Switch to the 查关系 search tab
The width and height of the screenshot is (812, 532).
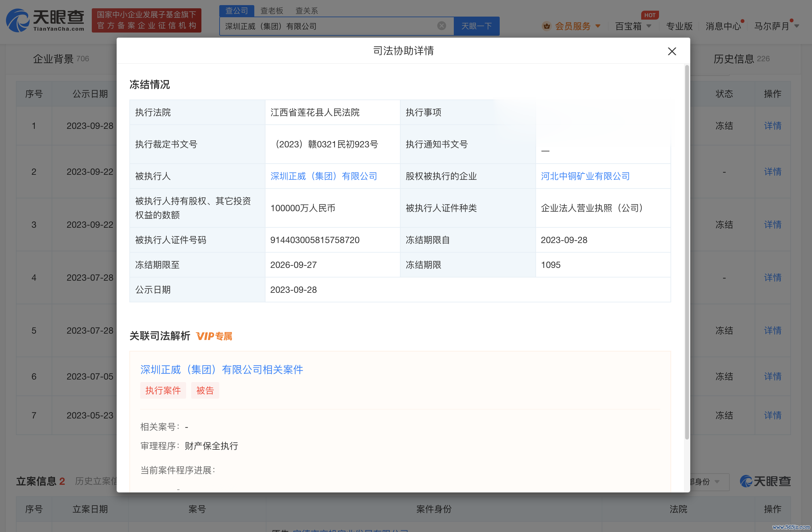(306, 11)
